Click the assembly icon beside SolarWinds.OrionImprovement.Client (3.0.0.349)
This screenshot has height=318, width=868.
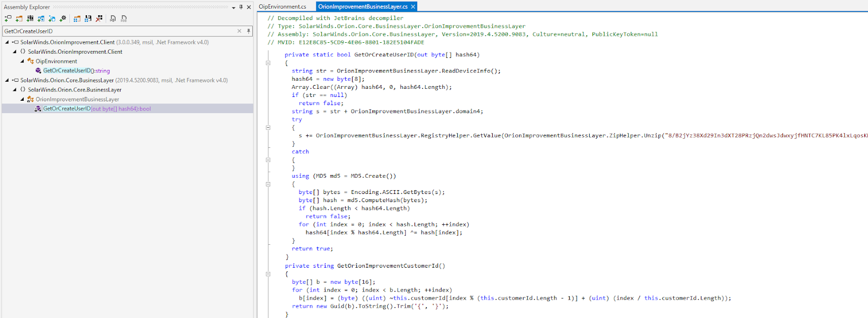coord(16,42)
